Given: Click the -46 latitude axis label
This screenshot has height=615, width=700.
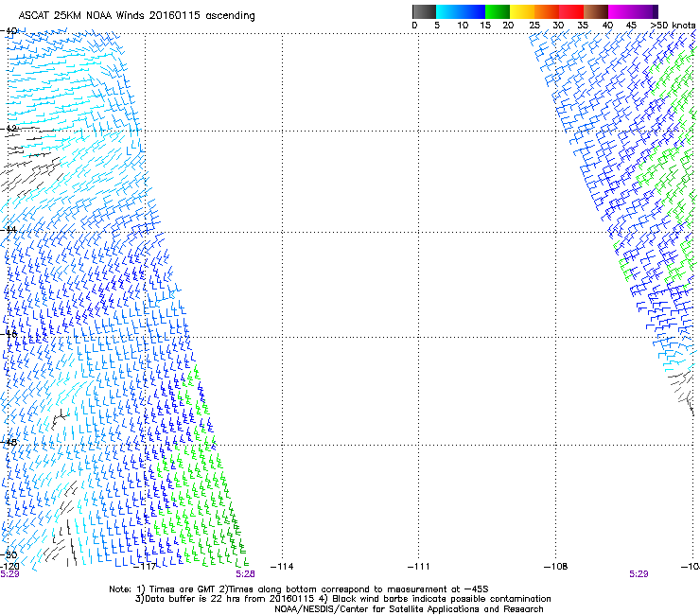Looking at the screenshot, I should click(9, 334).
